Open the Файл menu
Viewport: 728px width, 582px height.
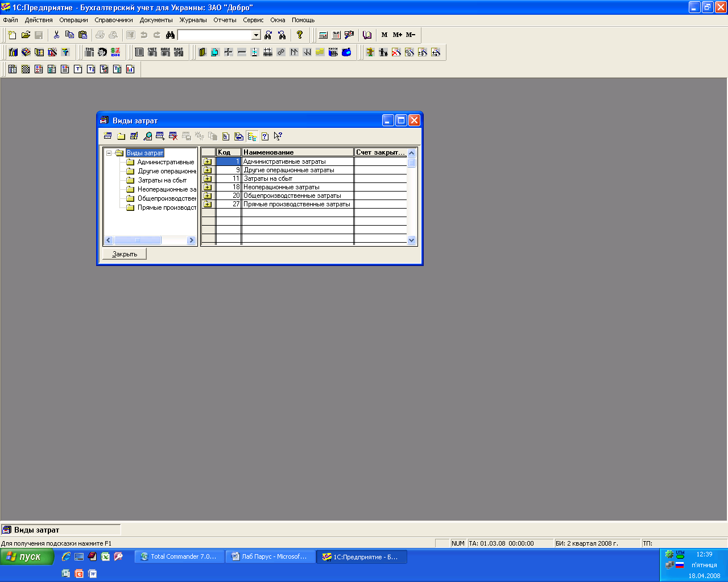point(10,20)
